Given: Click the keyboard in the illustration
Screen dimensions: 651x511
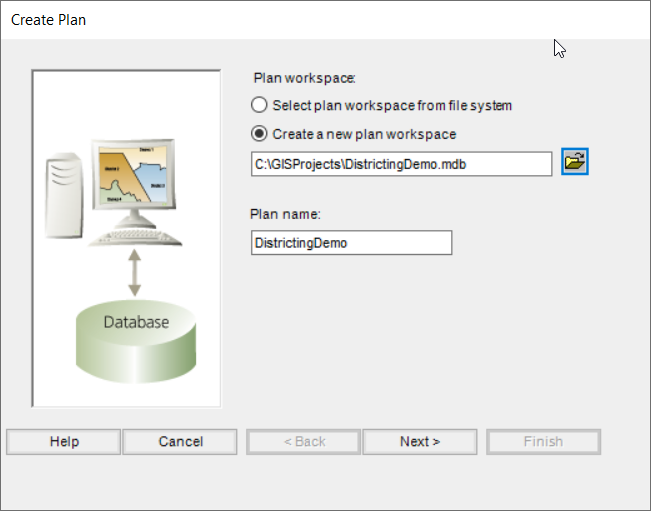Looking at the screenshot, I should 136,236.
